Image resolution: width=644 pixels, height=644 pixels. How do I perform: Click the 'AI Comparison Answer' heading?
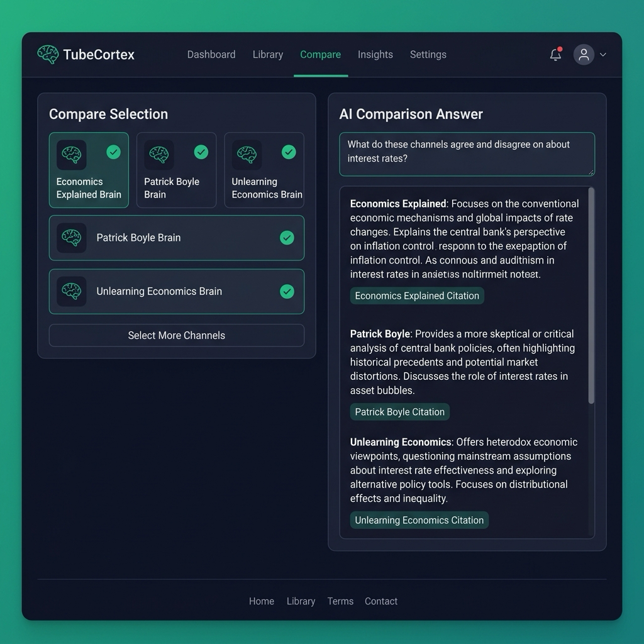(411, 114)
